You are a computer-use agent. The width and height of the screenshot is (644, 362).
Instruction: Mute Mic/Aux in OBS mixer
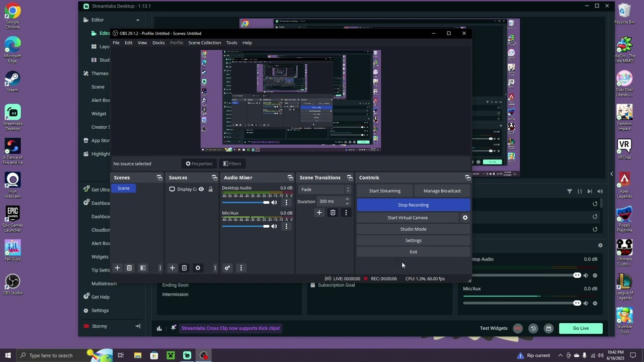click(x=274, y=226)
